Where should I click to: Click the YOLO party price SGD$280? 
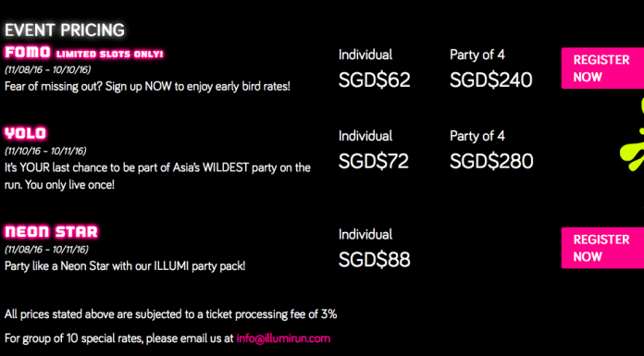[491, 161]
